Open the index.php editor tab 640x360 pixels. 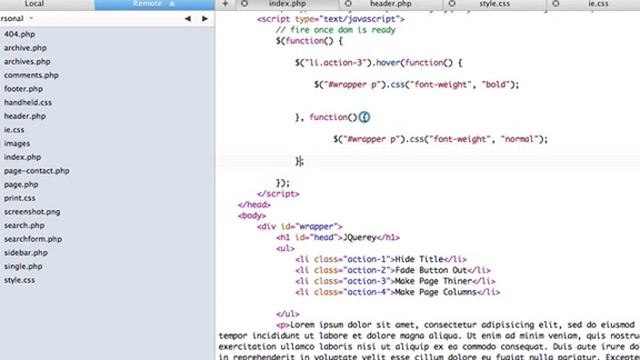(287, 4)
